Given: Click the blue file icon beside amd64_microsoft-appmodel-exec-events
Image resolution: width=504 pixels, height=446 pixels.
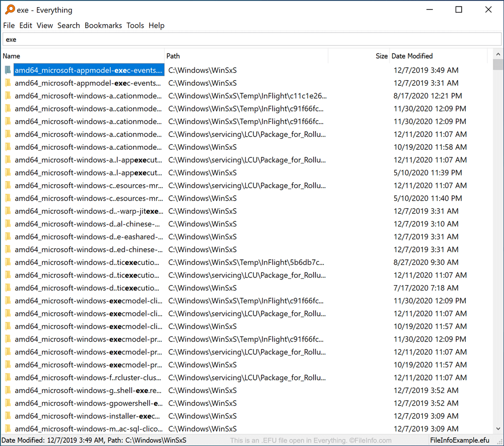Looking at the screenshot, I should [7, 70].
